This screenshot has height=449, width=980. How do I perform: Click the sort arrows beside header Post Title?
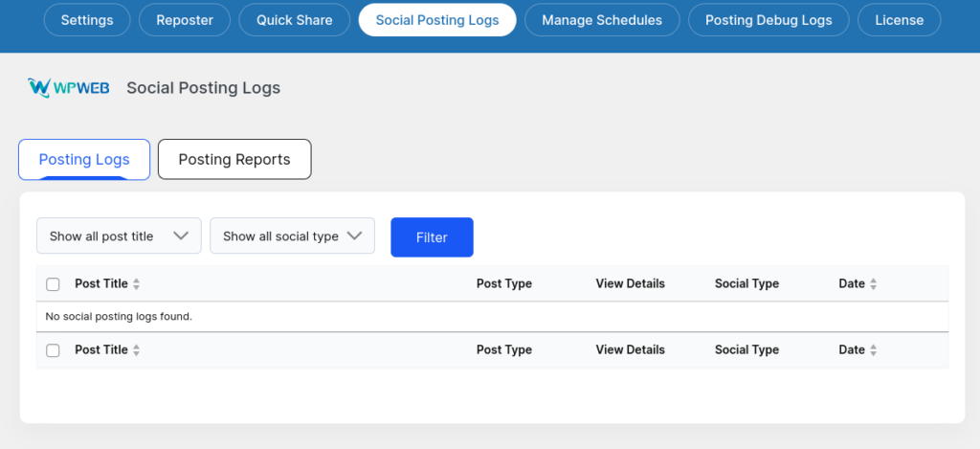[136, 284]
